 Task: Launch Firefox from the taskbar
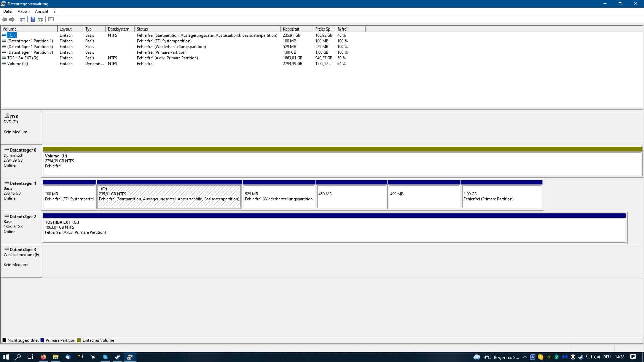coord(43,357)
